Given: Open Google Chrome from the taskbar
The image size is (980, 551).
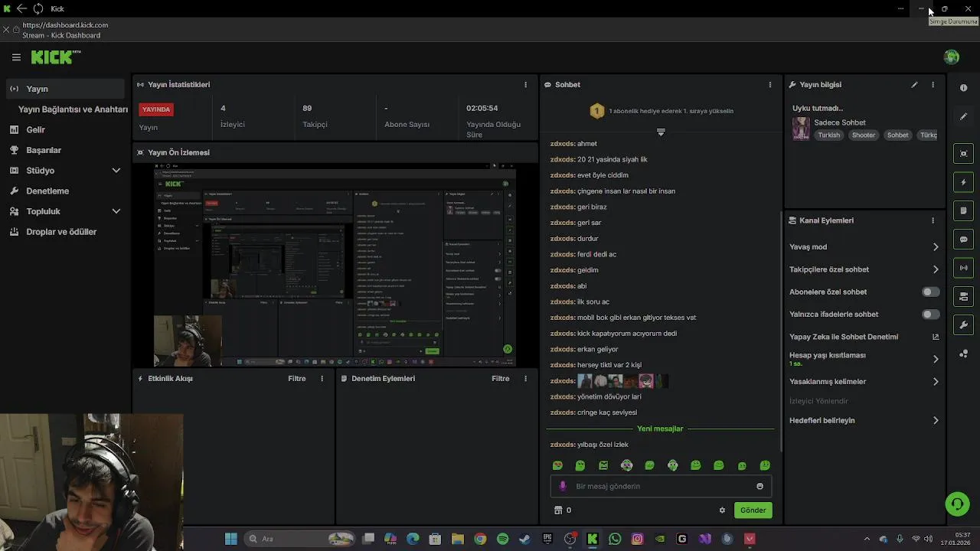Looking at the screenshot, I should coord(480,539).
